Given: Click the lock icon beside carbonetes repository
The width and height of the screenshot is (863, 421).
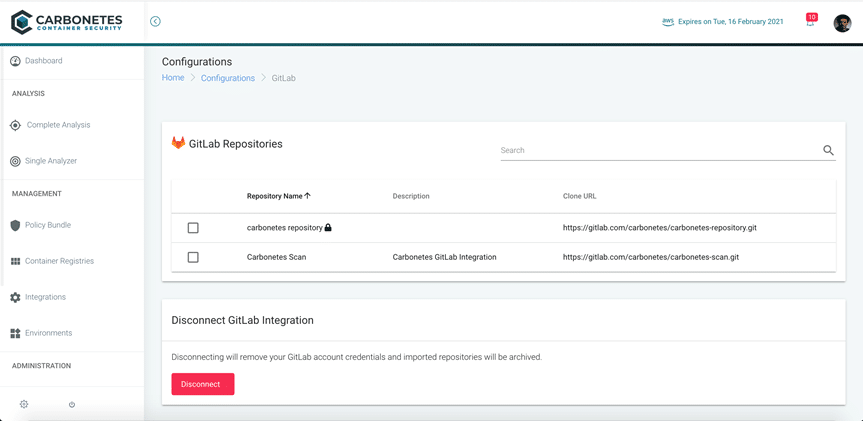Looking at the screenshot, I should (x=328, y=227).
